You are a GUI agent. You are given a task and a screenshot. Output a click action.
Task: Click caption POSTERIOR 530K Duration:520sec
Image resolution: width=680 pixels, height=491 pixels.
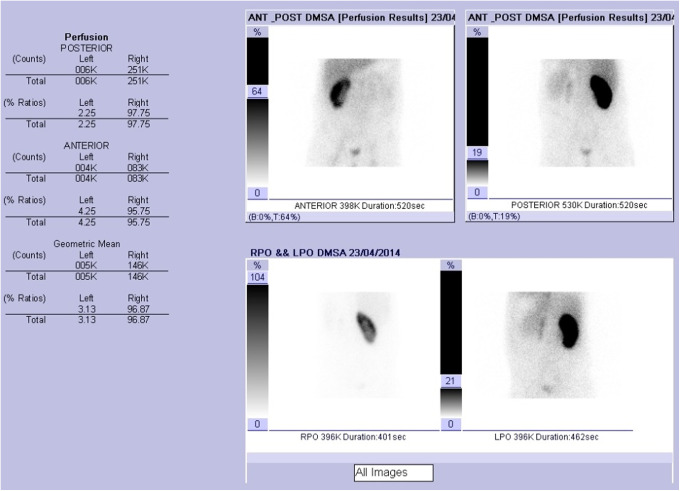[579, 205]
